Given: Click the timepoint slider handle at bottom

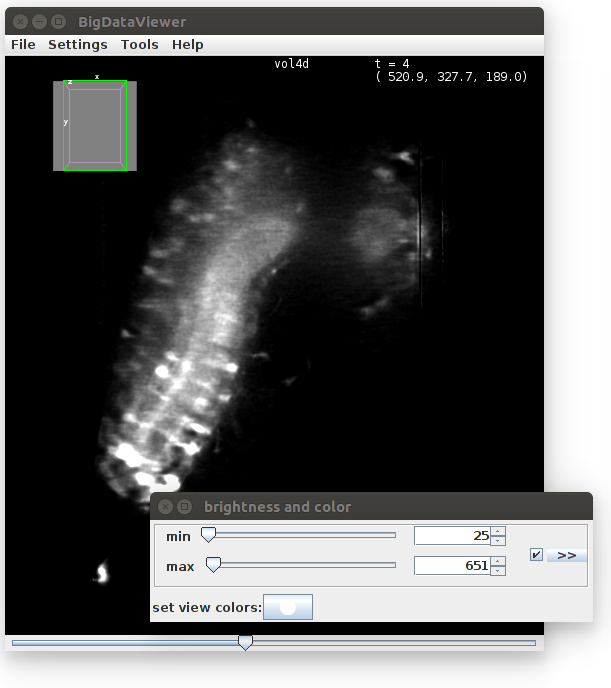Looking at the screenshot, I should 245,643.
